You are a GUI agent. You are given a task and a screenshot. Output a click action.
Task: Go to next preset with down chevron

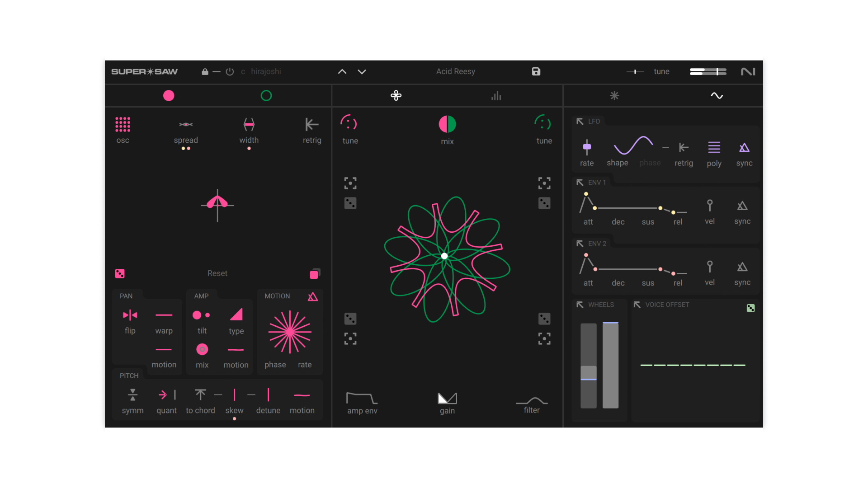(x=362, y=71)
